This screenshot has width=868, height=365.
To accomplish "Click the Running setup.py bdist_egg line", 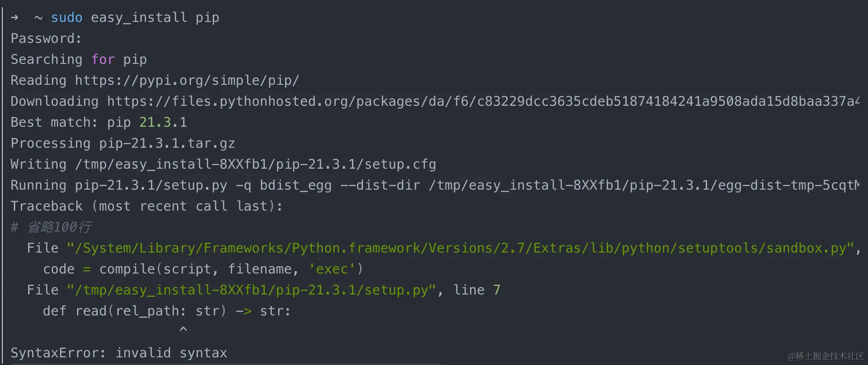I will point(435,185).
